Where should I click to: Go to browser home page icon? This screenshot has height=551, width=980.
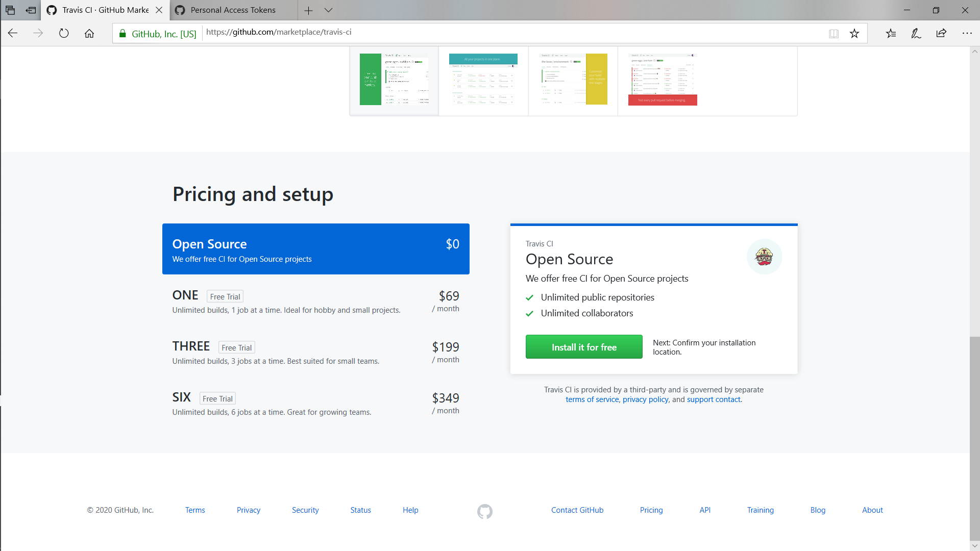(x=89, y=34)
